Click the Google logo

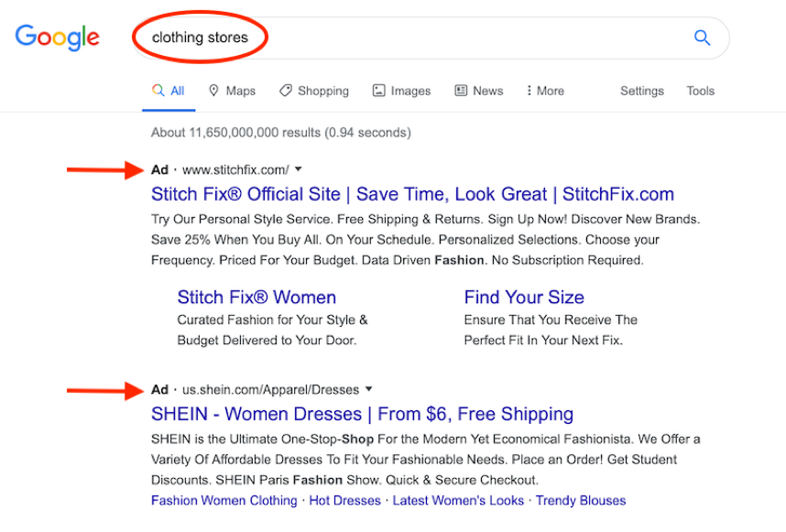(x=57, y=37)
